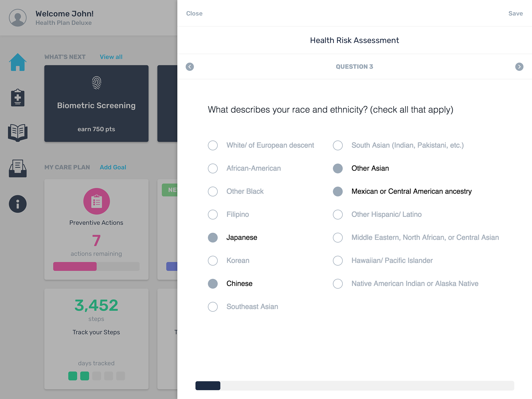Click the Biometric Screening fingerprint icon
This screenshot has height=399, width=532.
click(96, 83)
